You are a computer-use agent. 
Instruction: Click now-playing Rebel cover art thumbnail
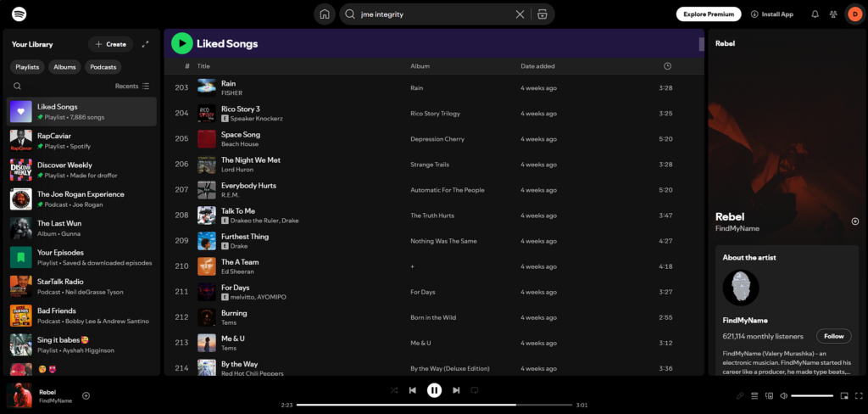pos(19,395)
